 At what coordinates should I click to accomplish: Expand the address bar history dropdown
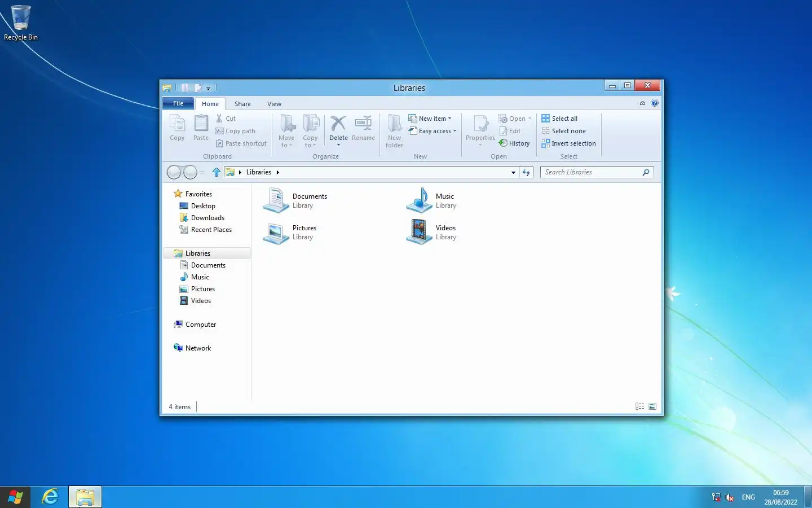(x=513, y=172)
